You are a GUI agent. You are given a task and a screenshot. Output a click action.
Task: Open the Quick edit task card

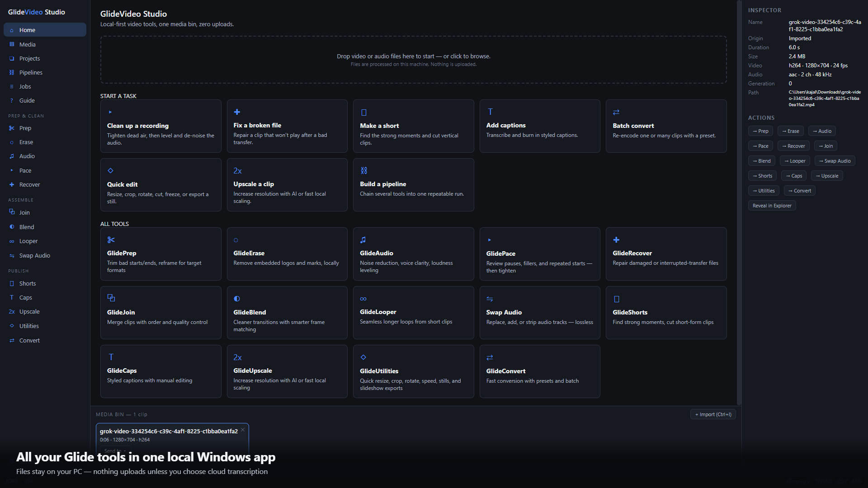click(x=160, y=185)
